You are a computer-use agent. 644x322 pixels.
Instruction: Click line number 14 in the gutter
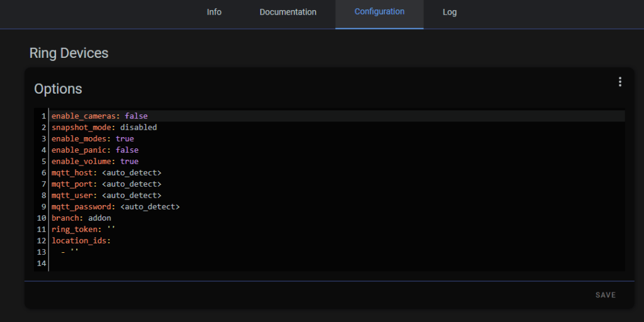[42, 264]
